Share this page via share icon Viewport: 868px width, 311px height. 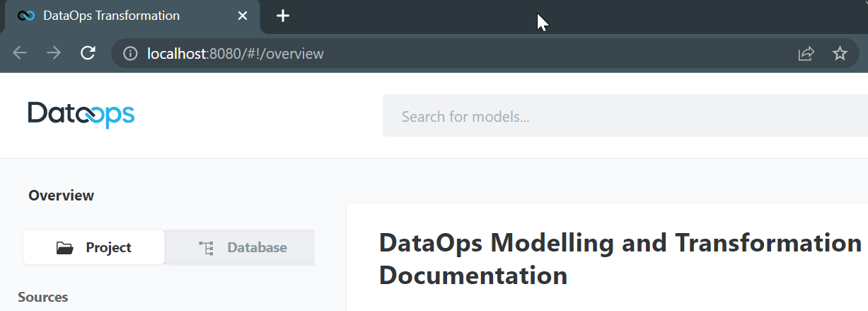pyautogui.click(x=806, y=53)
